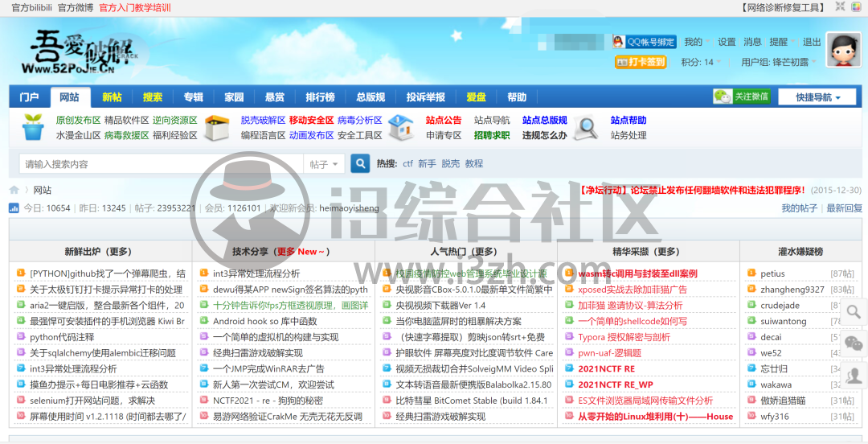Image resolution: width=868 pixels, height=444 pixels.
Task: Click the 退出 logout link
Action: (812, 42)
